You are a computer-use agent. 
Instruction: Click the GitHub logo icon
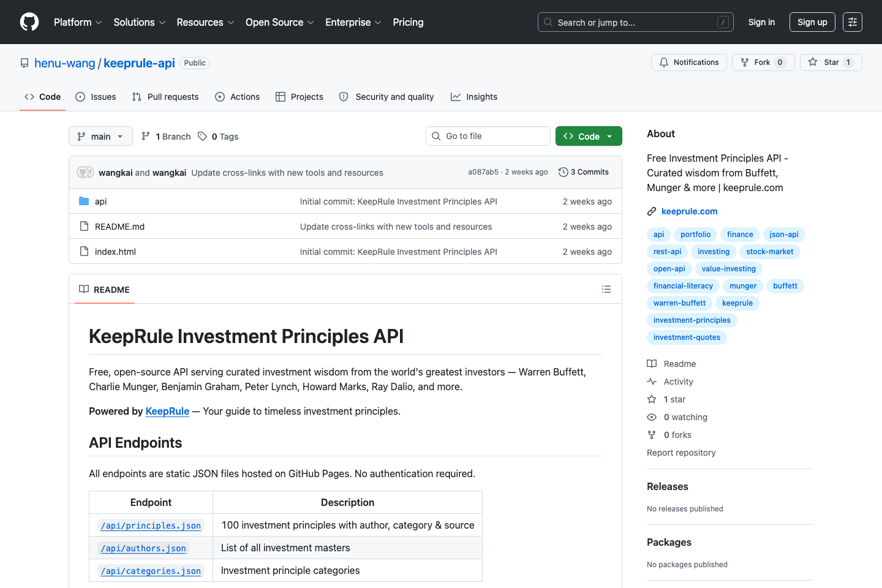pyautogui.click(x=29, y=22)
